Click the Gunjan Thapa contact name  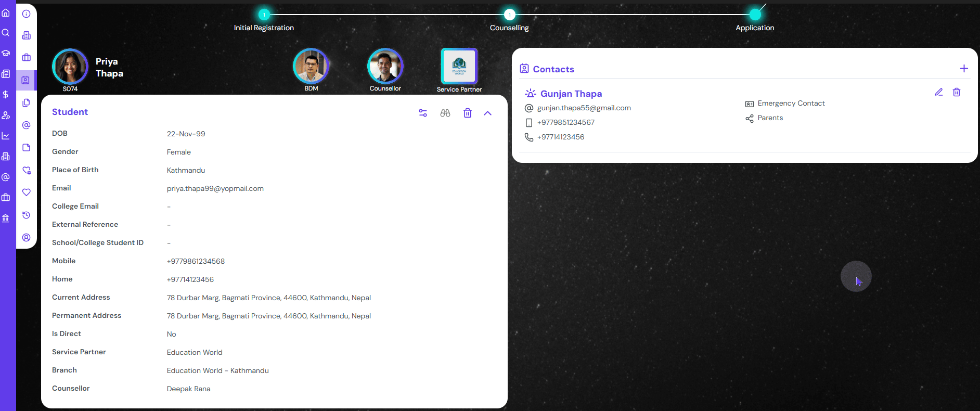pyautogui.click(x=571, y=94)
